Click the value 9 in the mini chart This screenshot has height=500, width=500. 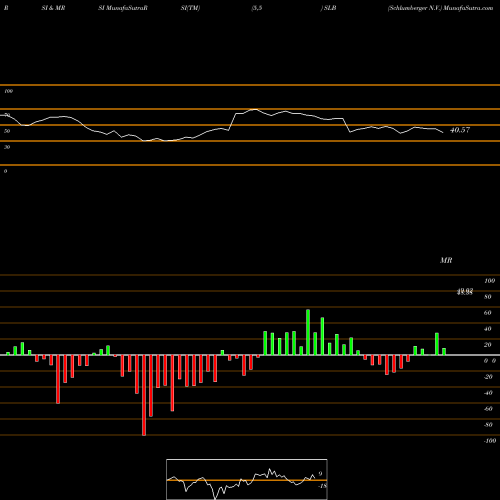point(320,474)
